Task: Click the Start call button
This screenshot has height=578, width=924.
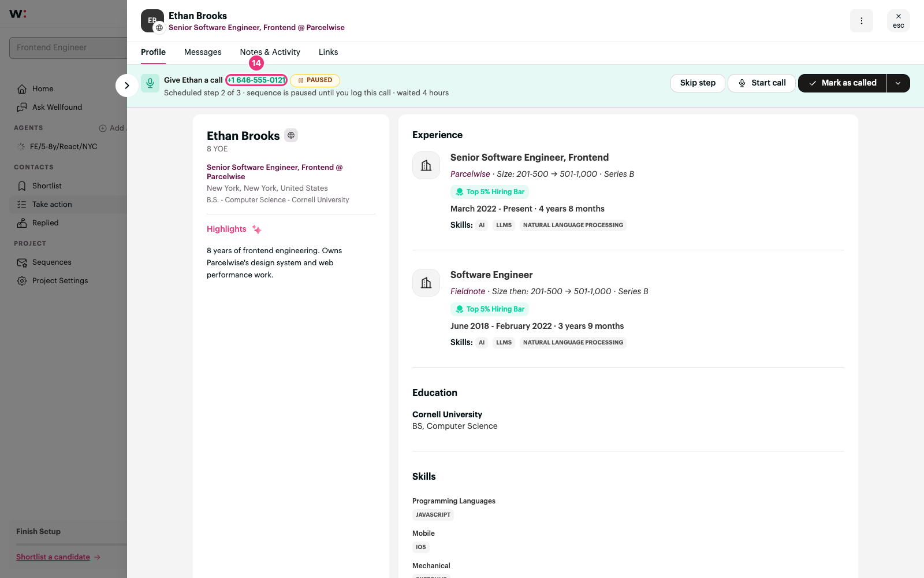Action: (762, 83)
